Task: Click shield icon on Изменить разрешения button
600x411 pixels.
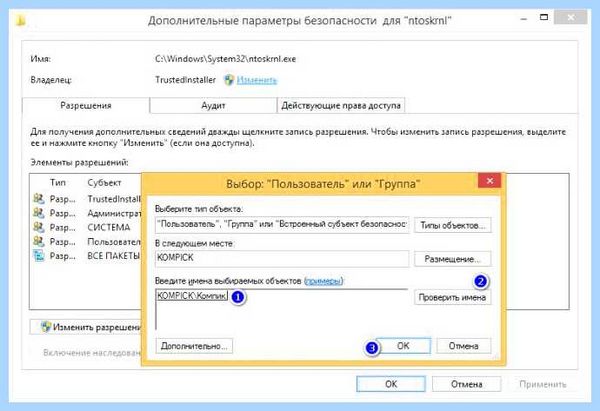Action: click(x=46, y=327)
